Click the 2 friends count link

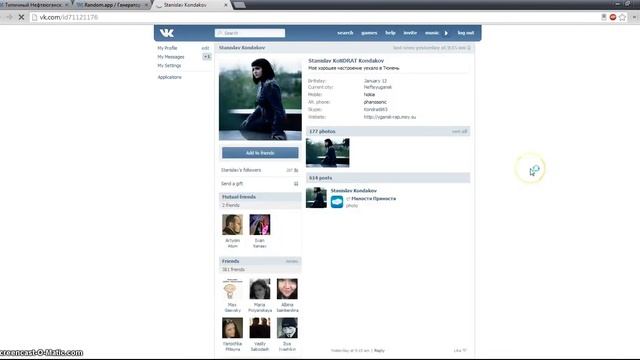point(231,205)
